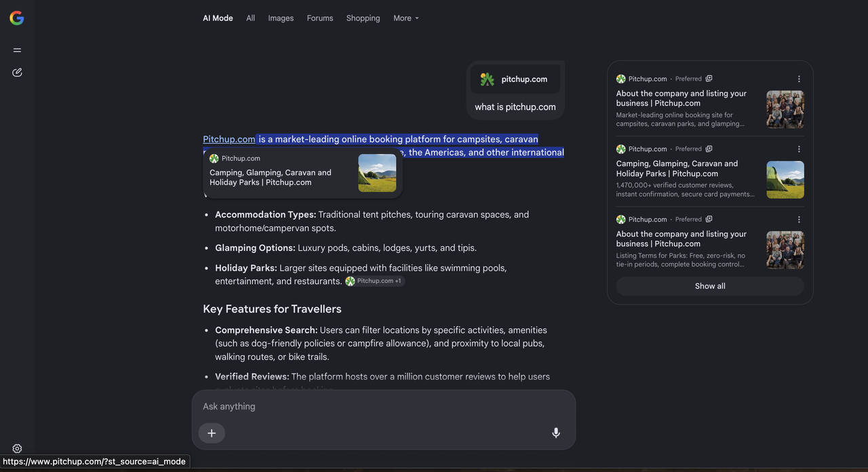Click 'Key Features for Travellers' heading
This screenshot has height=472, width=868.
tap(272, 309)
